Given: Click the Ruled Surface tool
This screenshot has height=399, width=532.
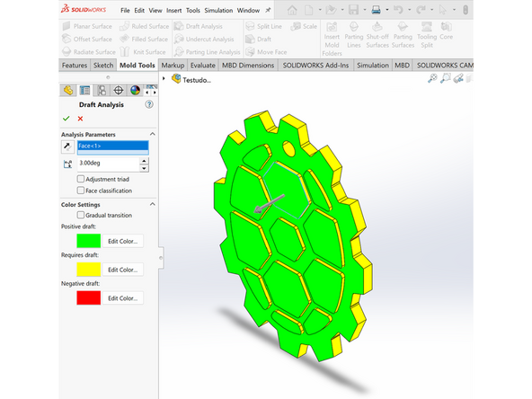Looking at the screenshot, I should [144, 26].
